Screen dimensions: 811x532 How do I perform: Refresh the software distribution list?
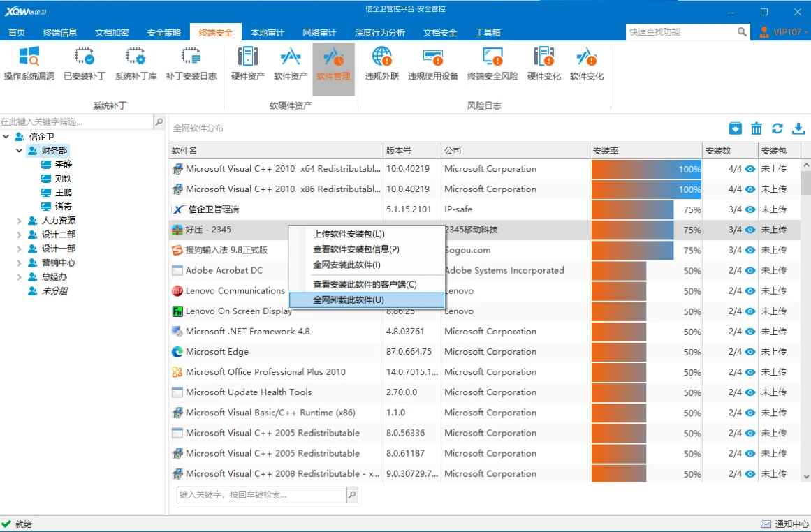tap(777, 128)
